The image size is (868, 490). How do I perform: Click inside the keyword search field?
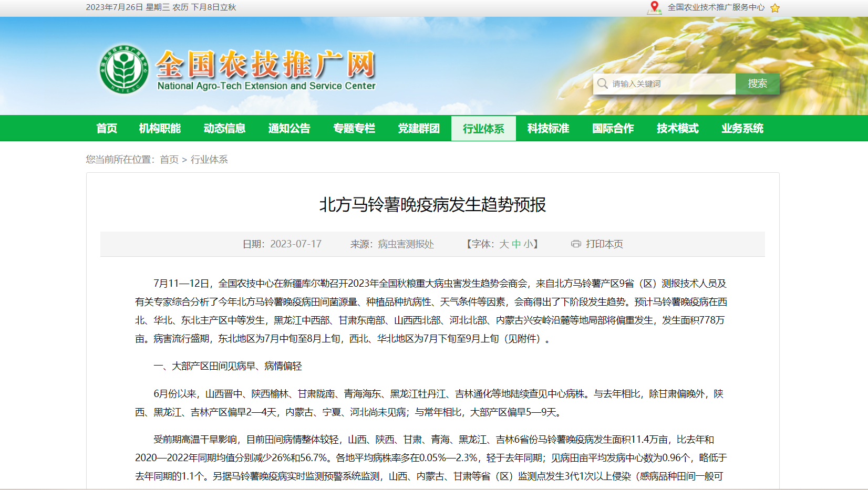[x=667, y=84]
